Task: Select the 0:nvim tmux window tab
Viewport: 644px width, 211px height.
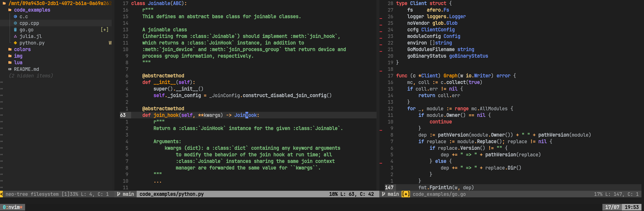Action: point(12,207)
